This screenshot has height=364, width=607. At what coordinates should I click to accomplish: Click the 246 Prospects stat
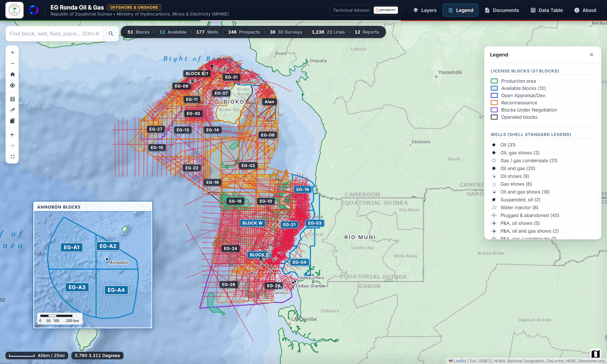[244, 32]
